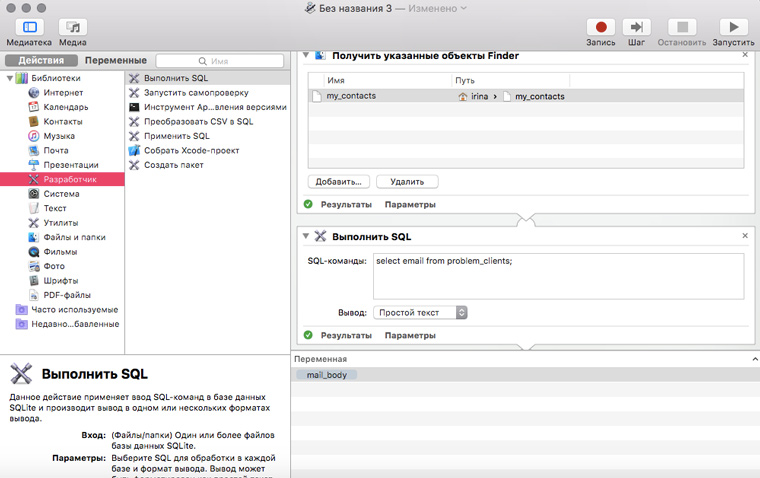The image size is (760, 478).
Task: Click the Record button in the toolbar
Action: click(601, 28)
